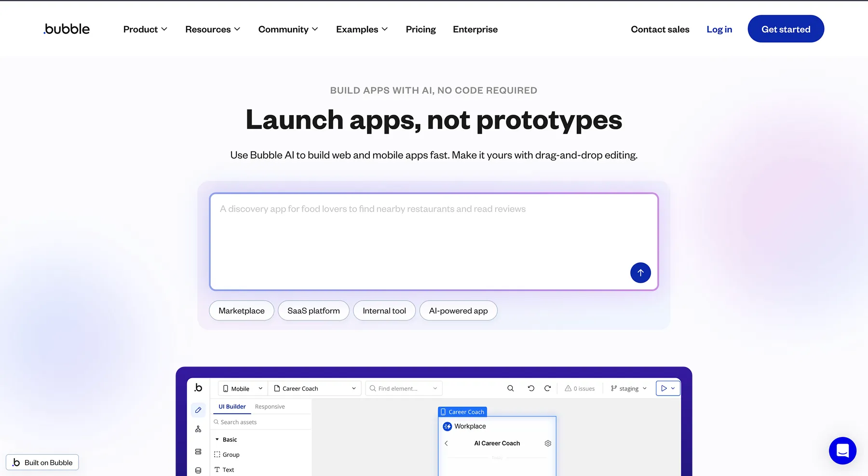Image resolution: width=868 pixels, height=476 pixels.
Task: Choose the AI-powered app suggestion chip
Action: tap(458, 311)
